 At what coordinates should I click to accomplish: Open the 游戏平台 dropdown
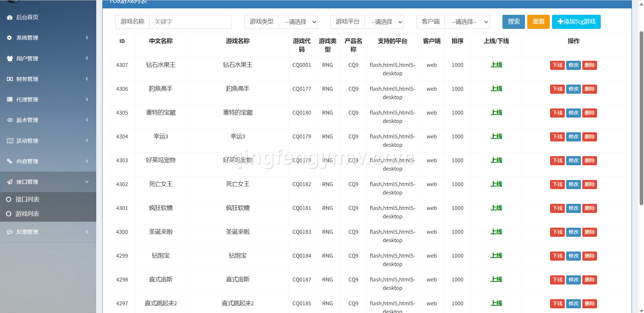[x=384, y=22]
